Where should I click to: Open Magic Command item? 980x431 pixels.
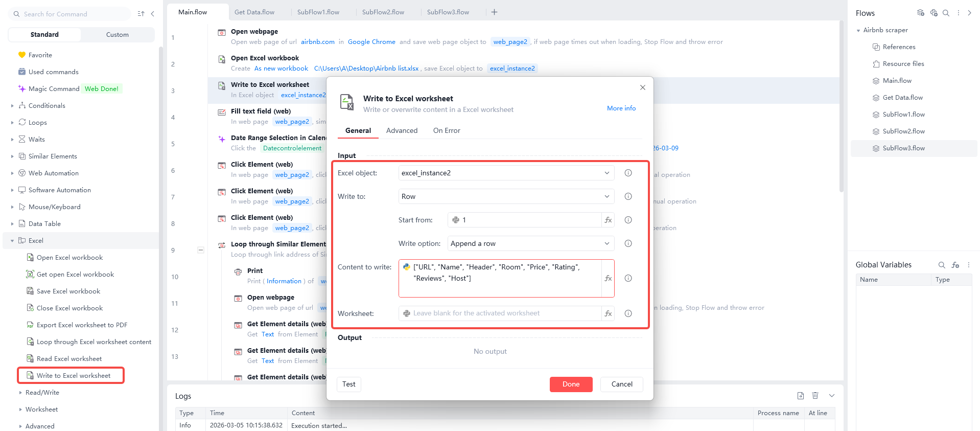coord(54,88)
